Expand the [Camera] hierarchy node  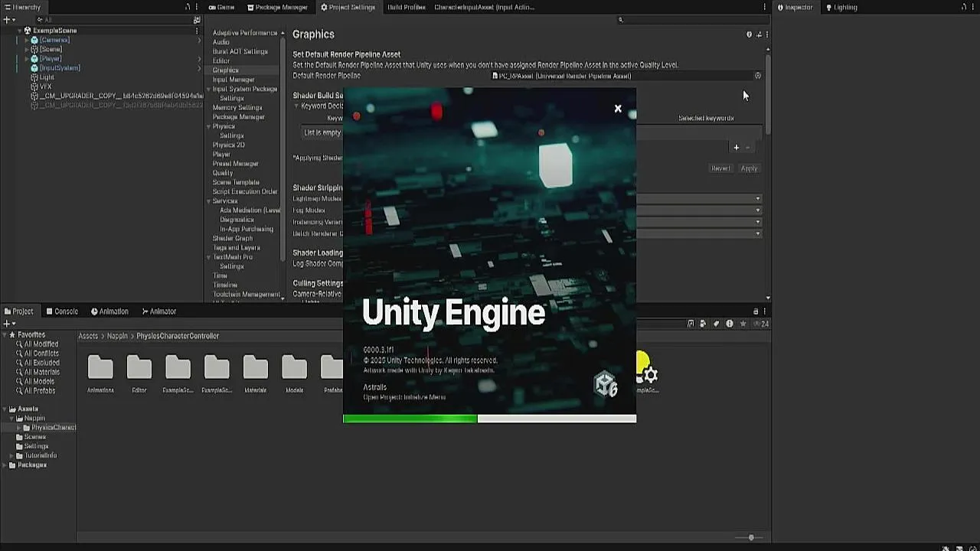(27, 40)
